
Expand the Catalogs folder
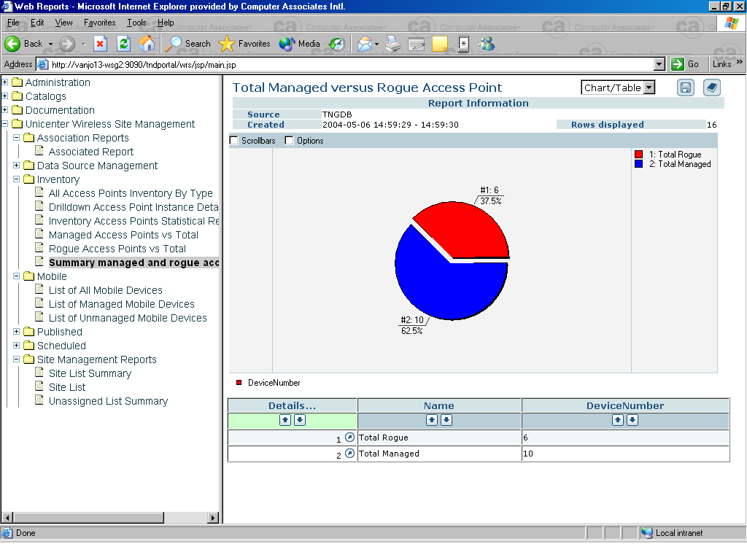click(x=5, y=96)
